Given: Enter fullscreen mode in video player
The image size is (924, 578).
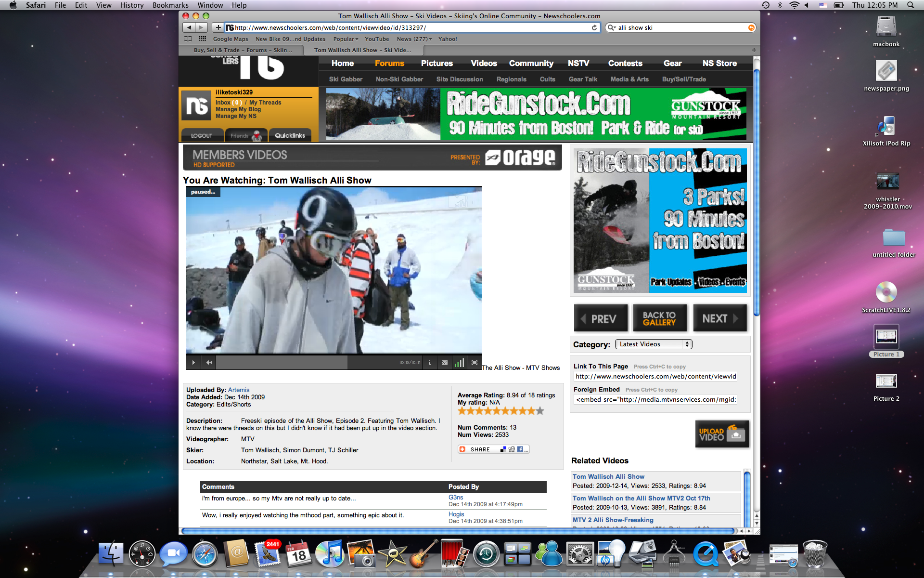Looking at the screenshot, I should pyautogui.click(x=475, y=363).
